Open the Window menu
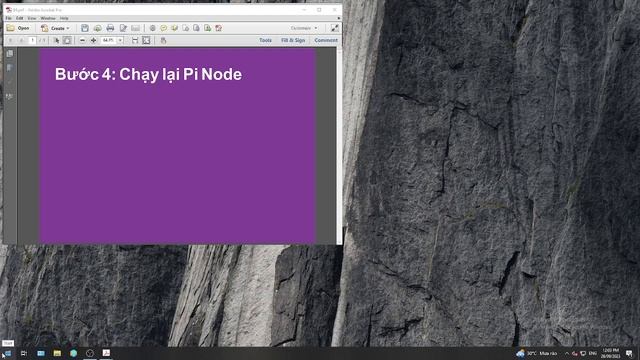The width and height of the screenshot is (640, 360). pos(48,18)
